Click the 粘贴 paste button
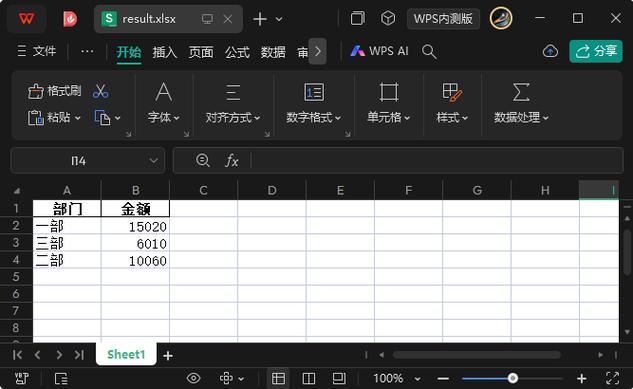 49,117
